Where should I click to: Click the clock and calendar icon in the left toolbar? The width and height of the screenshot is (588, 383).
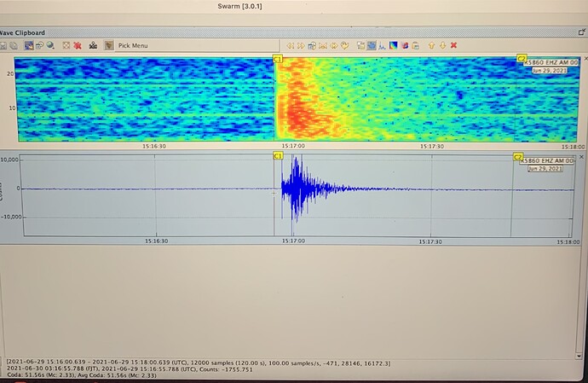pyautogui.click(x=39, y=46)
